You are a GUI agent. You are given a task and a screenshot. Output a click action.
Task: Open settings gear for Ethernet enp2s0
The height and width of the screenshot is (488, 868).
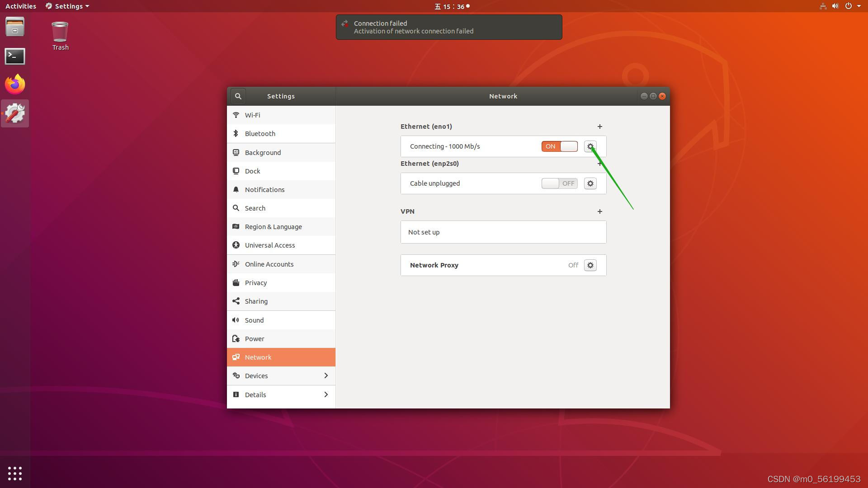[590, 183]
